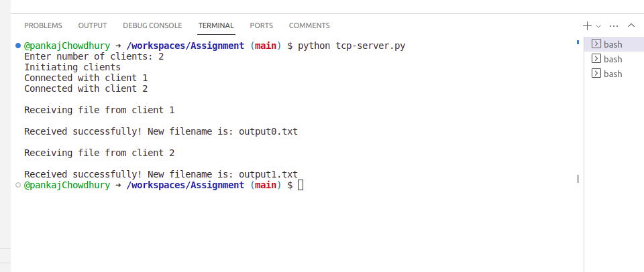Open the OUTPUT tab

93,25
